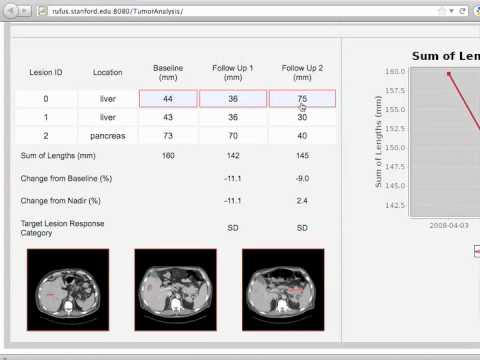Image resolution: width=480 pixels, height=360 pixels.
Task: Open the Follow Up 2 CT scan thumbnail
Action: (x=283, y=290)
